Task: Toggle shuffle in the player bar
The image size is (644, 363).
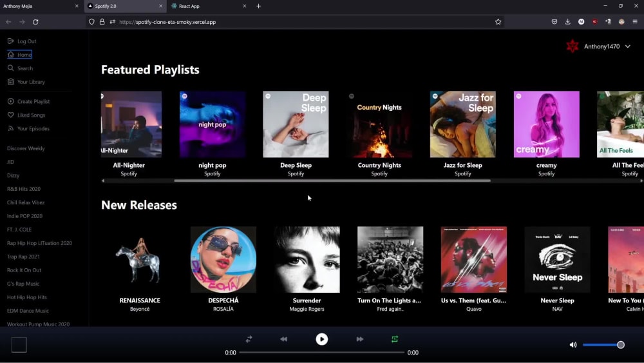Action: pyautogui.click(x=249, y=339)
